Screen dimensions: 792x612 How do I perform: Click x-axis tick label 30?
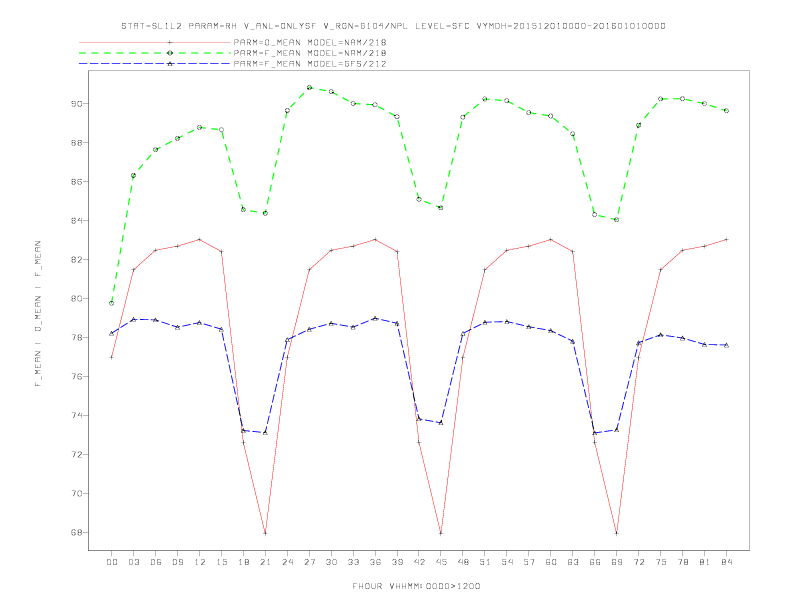click(331, 562)
